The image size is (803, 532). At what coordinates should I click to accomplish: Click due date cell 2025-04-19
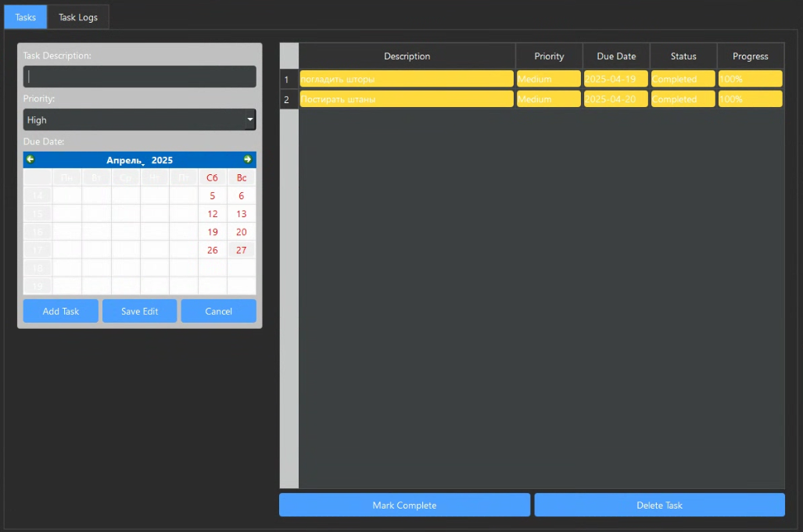point(616,79)
